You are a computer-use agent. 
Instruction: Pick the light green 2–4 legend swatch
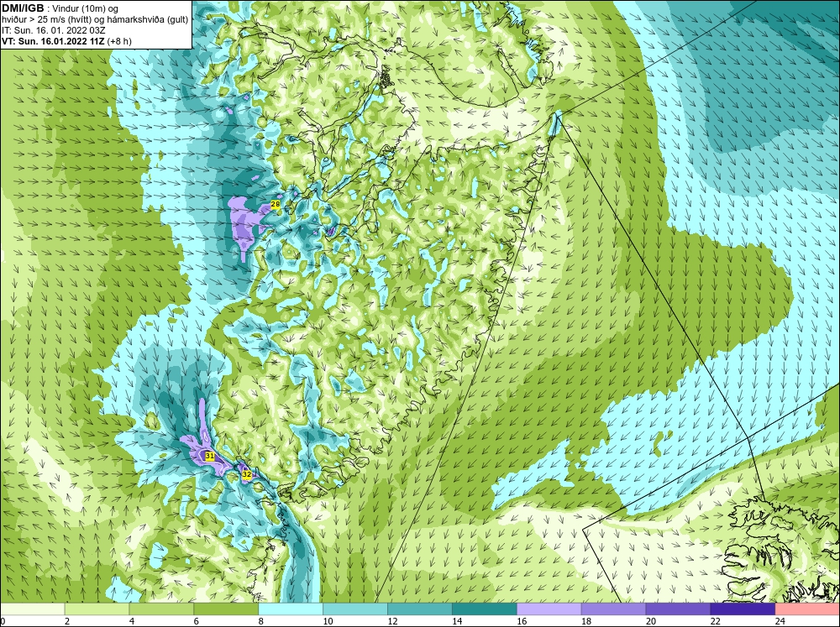(97, 609)
